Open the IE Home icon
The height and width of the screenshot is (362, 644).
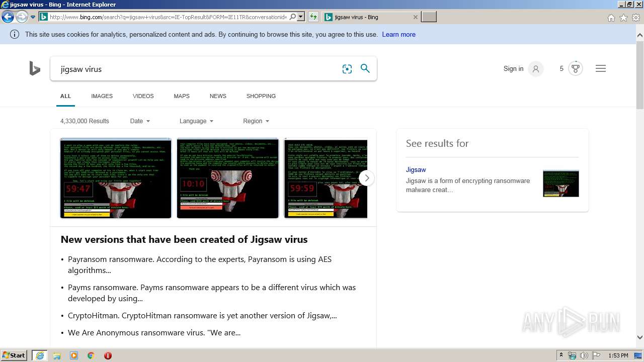[611, 18]
